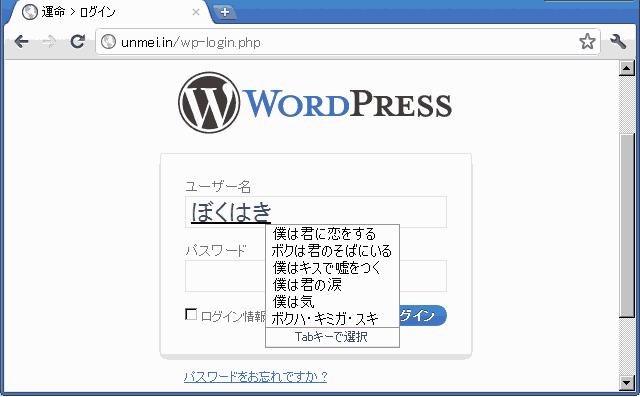Image resolution: width=640 pixels, height=397 pixels.
Task: Choose suggestion 僕は君に恋をする
Action: pos(332,234)
